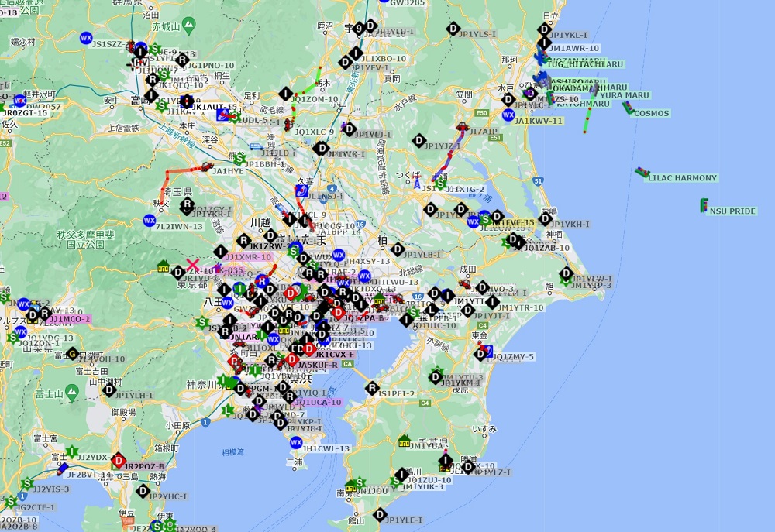
Task: Click the JQ1YDG-13 callsign label
Action: 50,338
